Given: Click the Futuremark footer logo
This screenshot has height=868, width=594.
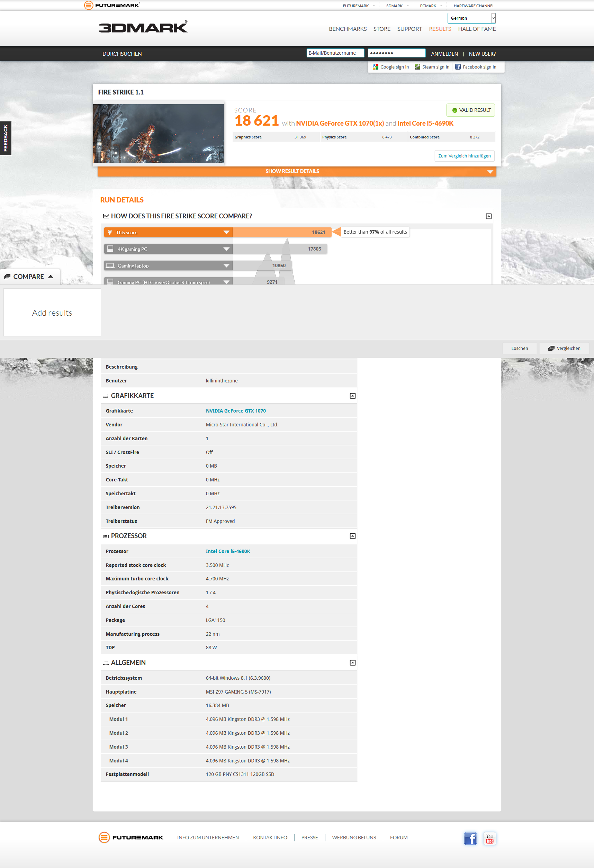Looking at the screenshot, I should 131,838.
